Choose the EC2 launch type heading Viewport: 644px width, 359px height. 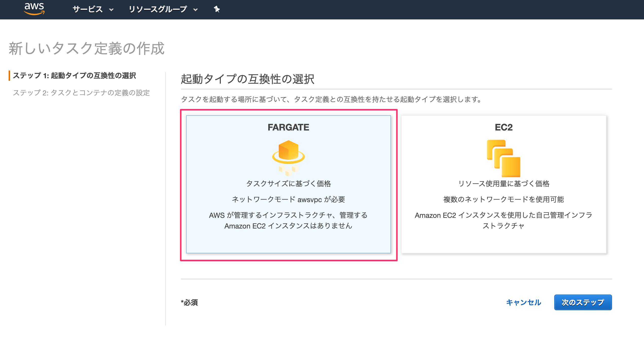pyautogui.click(x=504, y=127)
